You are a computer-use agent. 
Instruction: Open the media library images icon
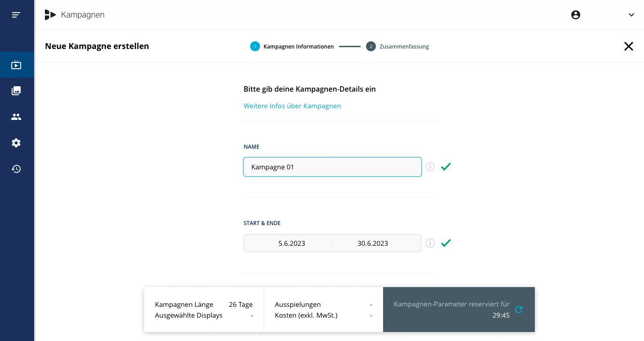(16, 91)
